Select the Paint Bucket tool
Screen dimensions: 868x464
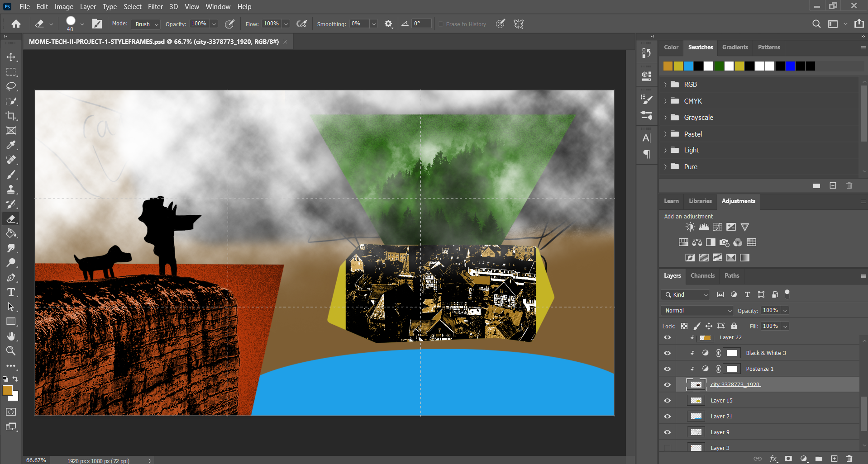11,233
